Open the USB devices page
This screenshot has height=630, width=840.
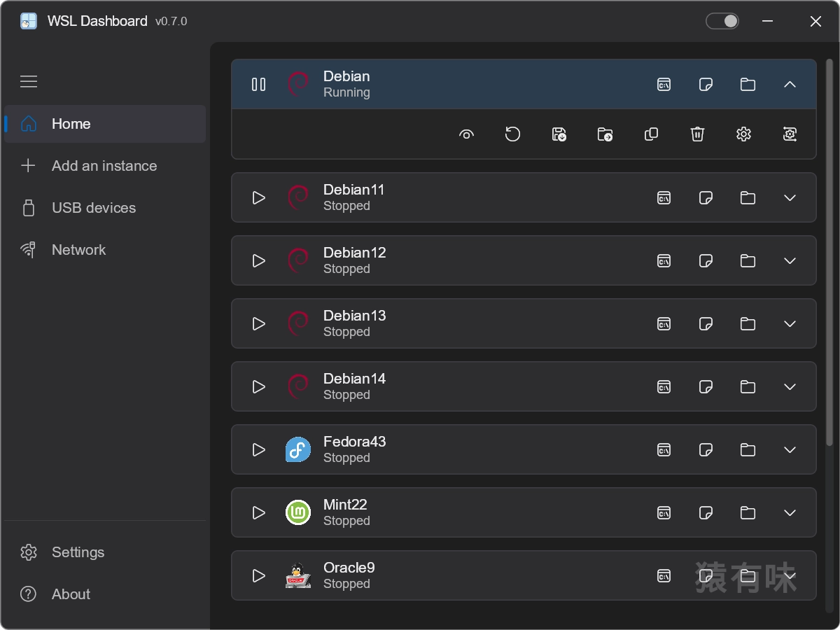pos(105,208)
